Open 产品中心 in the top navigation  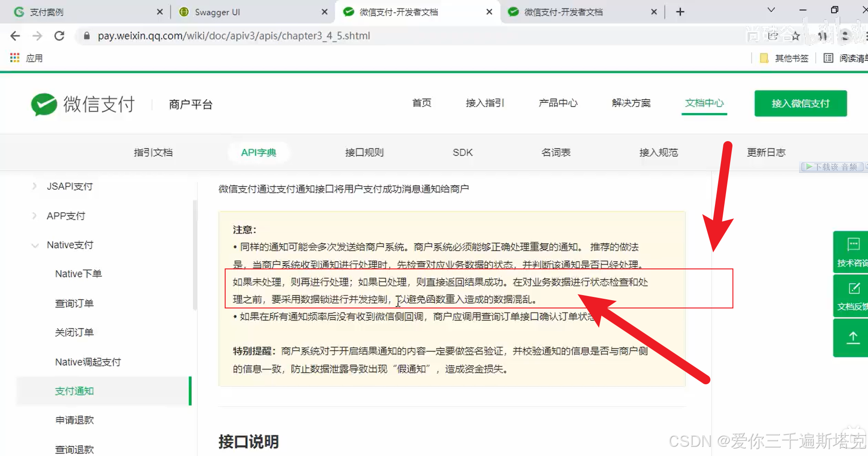(558, 103)
